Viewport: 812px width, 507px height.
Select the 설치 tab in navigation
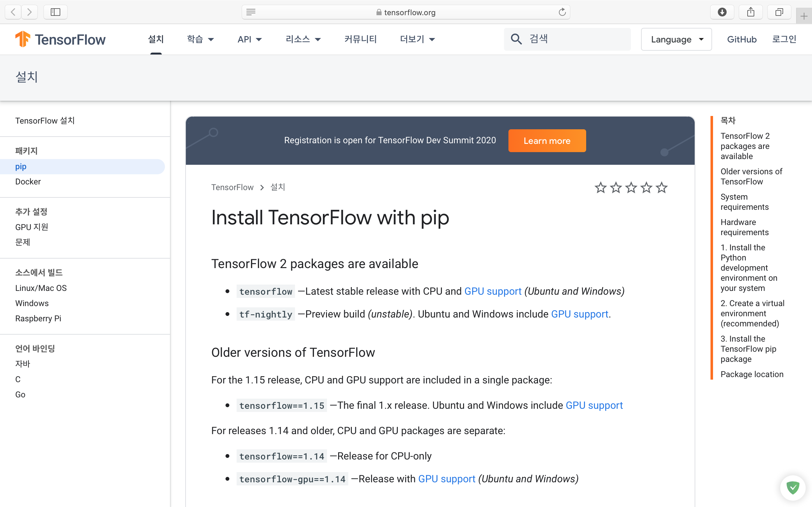pos(156,39)
